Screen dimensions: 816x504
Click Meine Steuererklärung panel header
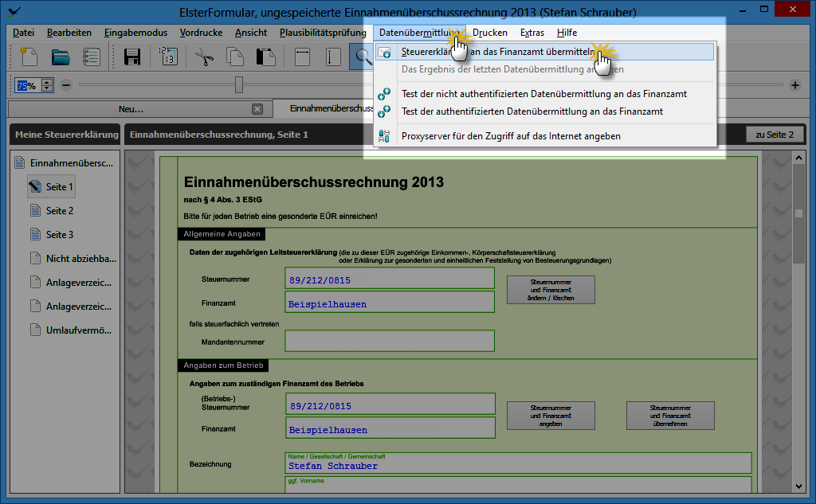tap(65, 135)
